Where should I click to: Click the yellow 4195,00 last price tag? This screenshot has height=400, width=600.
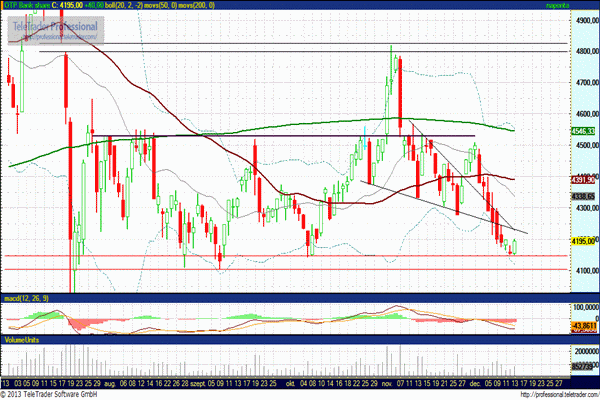tap(583, 241)
